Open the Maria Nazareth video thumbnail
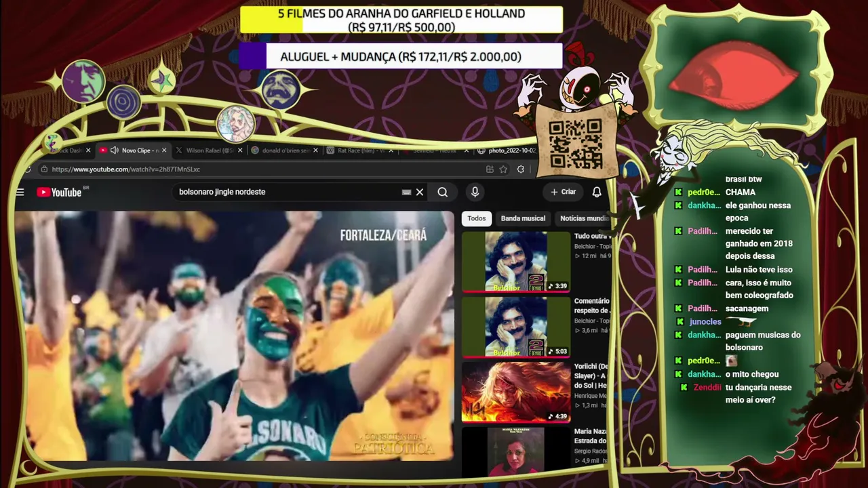Image resolution: width=868 pixels, height=488 pixels. tap(516, 451)
